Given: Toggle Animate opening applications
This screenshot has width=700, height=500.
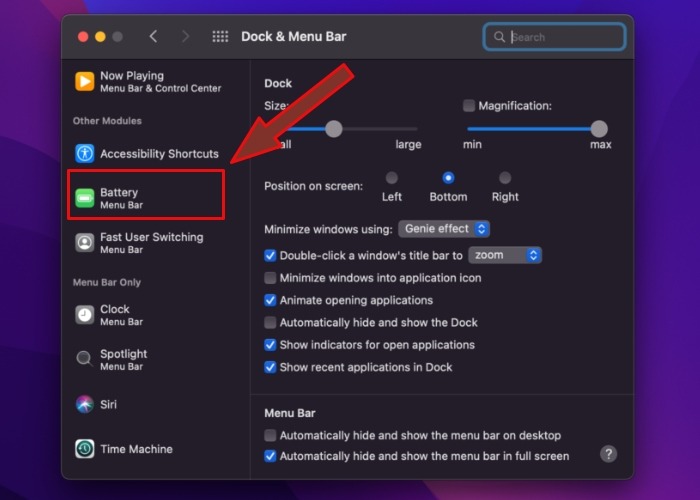Looking at the screenshot, I should 270,300.
